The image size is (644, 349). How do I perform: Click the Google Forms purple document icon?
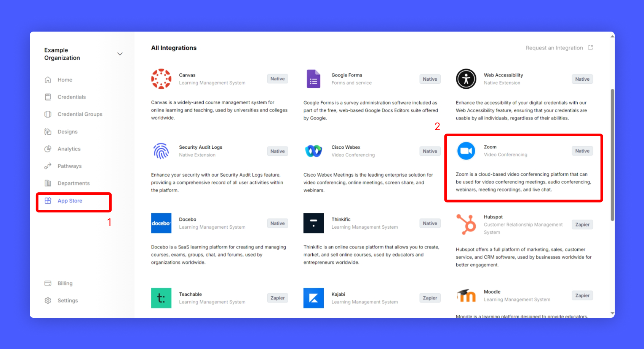pos(313,79)
